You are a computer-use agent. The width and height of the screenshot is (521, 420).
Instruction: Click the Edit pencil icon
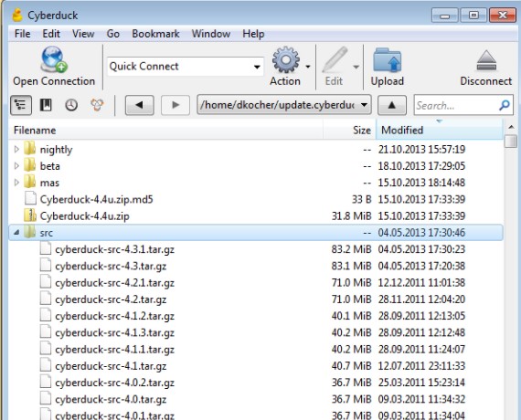(x=335, y=59)
